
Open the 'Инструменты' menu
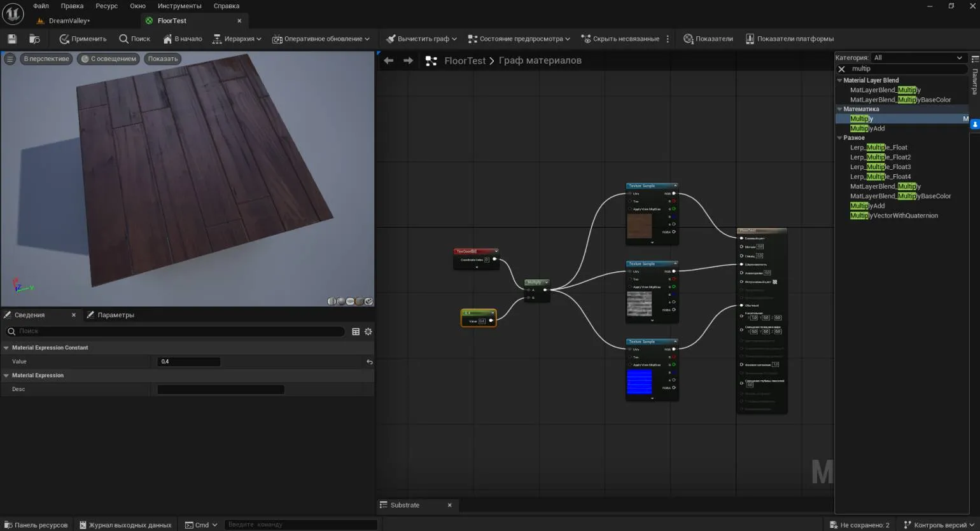pyautogui.click(x=179, y=6)
